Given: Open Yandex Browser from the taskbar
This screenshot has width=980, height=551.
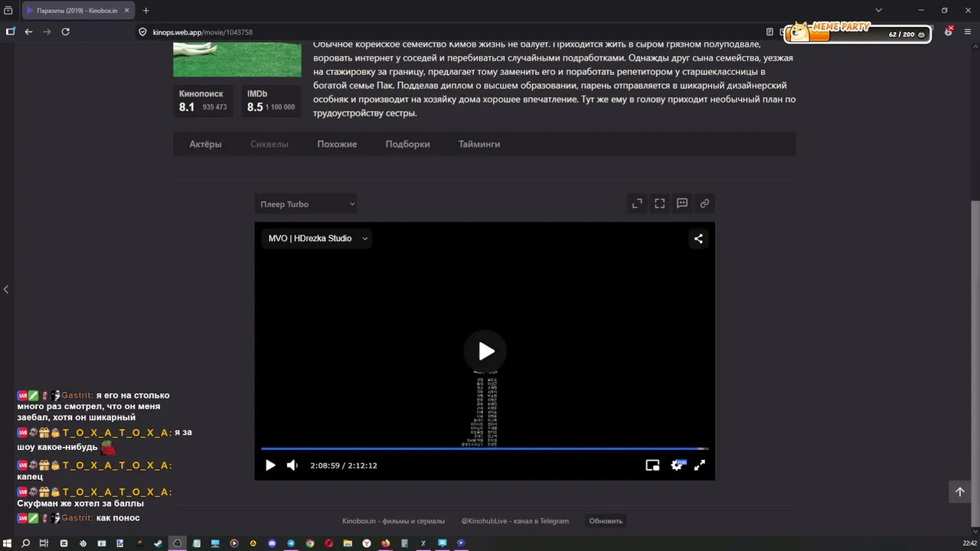Looking at the screenshot, I should click(367, 543).
